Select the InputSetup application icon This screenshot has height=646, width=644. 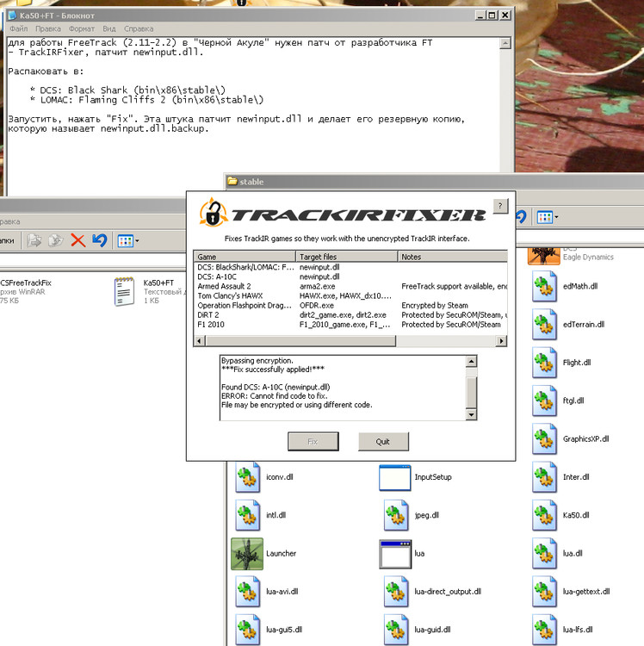(395, 477)
